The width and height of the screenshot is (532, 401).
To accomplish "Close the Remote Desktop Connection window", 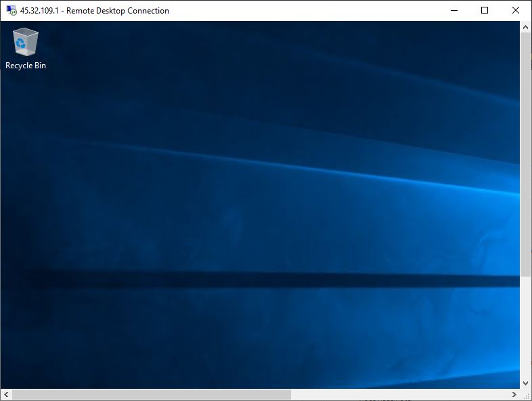I will [515, 11].
